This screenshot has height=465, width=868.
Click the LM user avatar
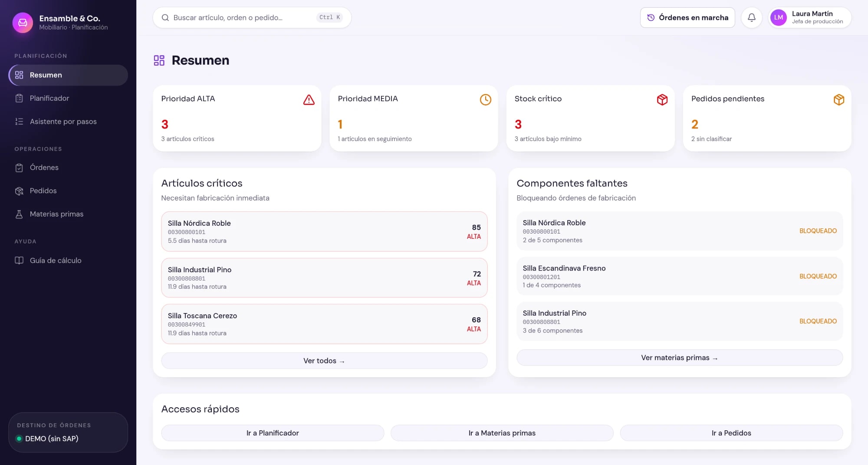coord(779,17)
